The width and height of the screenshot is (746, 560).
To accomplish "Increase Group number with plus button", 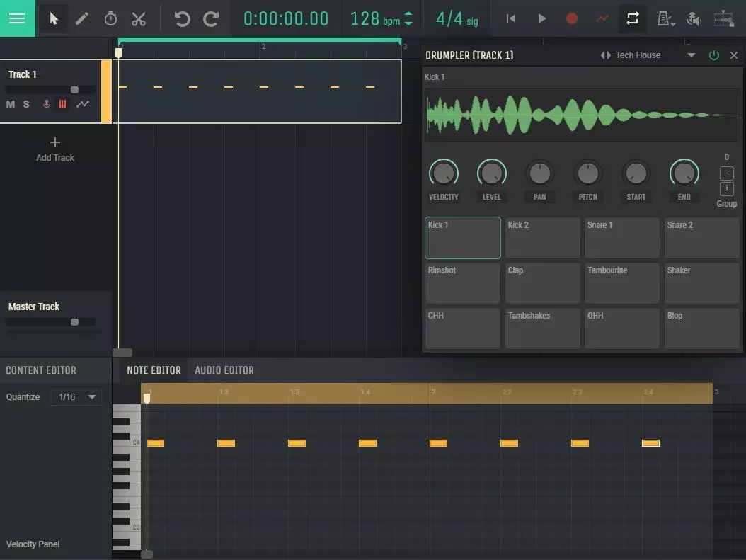I will click(726, 189).
